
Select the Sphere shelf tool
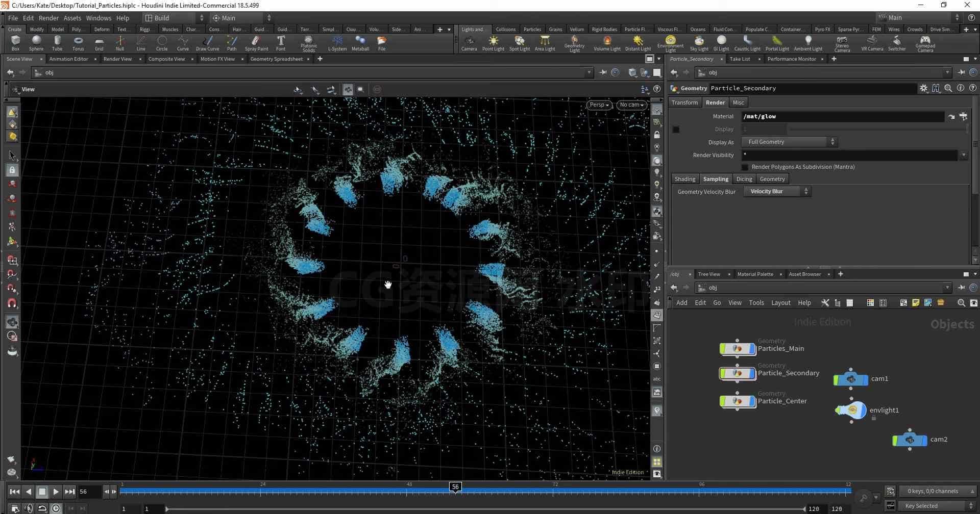click(36, 43)
